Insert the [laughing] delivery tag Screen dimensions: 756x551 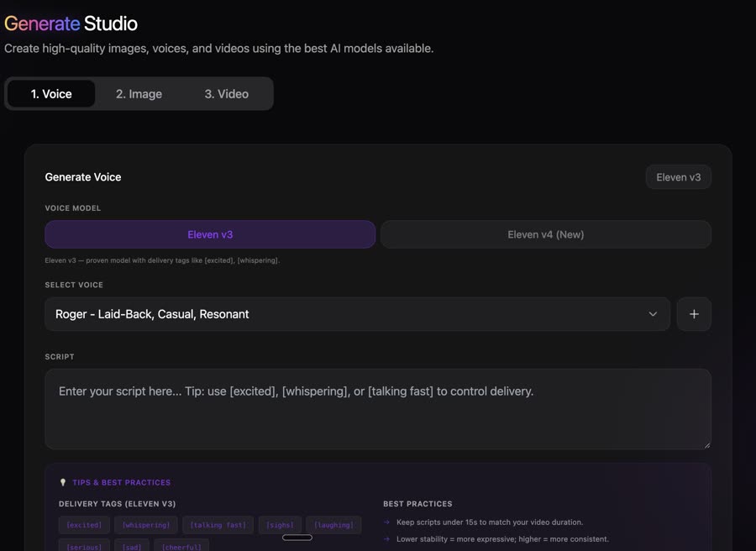[x=333, y=525]
